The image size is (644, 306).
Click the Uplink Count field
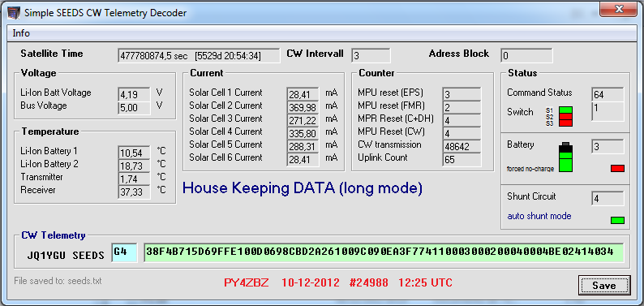[462, 160]
